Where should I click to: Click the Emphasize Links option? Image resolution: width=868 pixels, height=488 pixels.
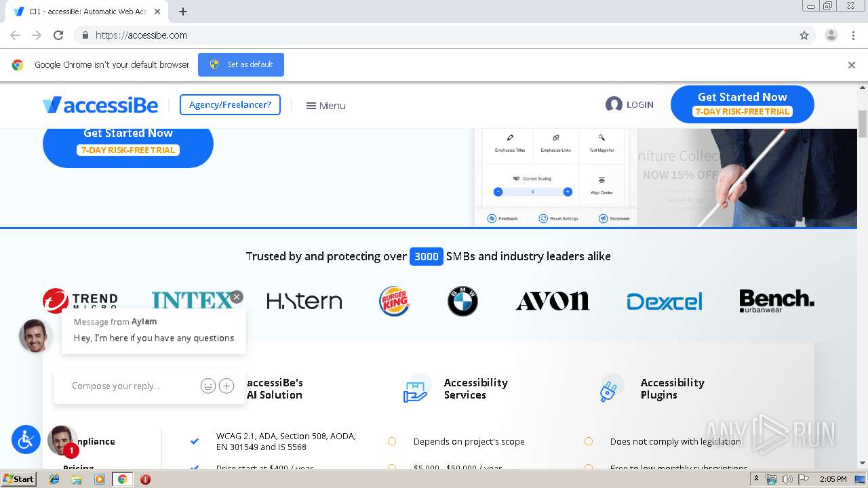[555, 143]
